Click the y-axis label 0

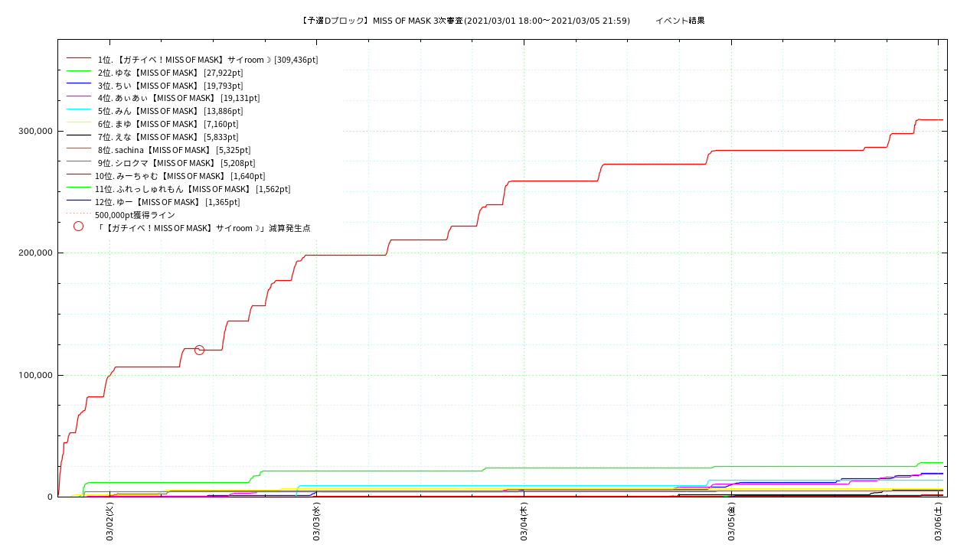click(50, 497)
